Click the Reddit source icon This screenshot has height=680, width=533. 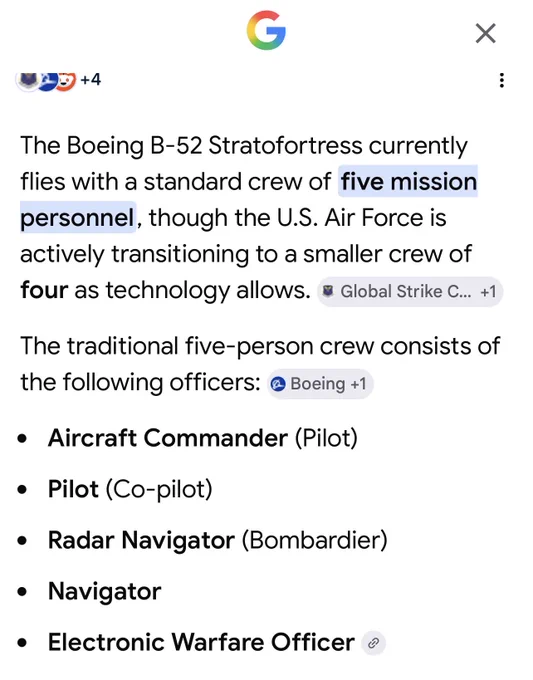click(x=66, y=81)
